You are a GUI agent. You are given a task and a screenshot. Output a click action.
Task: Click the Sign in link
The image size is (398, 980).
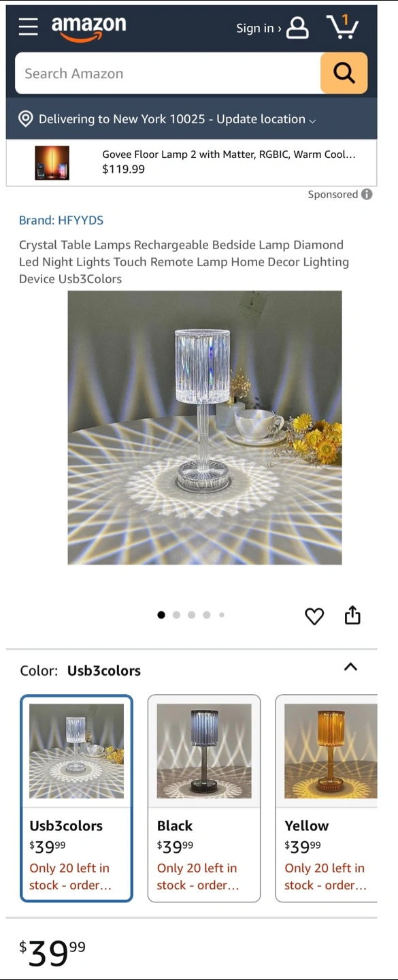258,28
